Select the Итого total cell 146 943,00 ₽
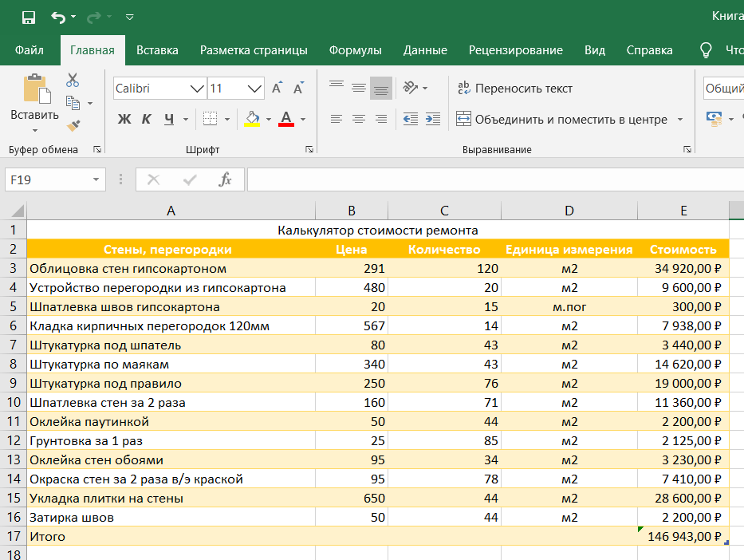The image size is (744, 560). (x=683, y=537)
